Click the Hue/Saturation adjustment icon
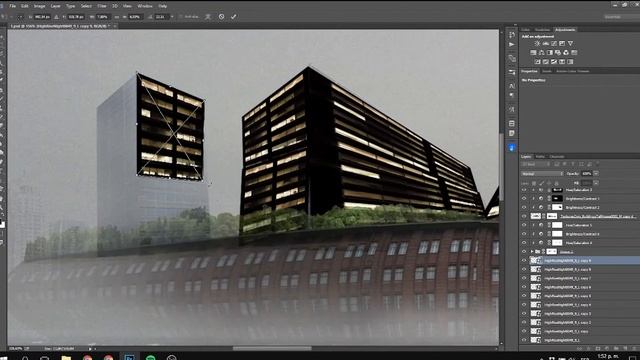The image size is (640, 360). pyautogui.click(x=533, y=53)
